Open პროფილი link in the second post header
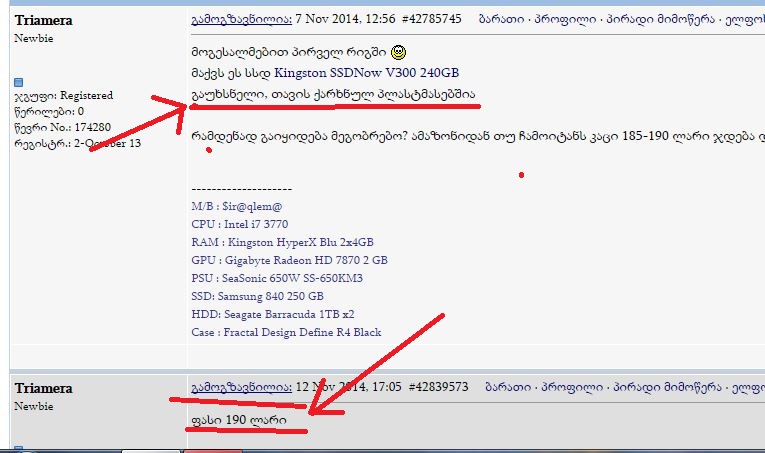765x453 pixels. 572,387
